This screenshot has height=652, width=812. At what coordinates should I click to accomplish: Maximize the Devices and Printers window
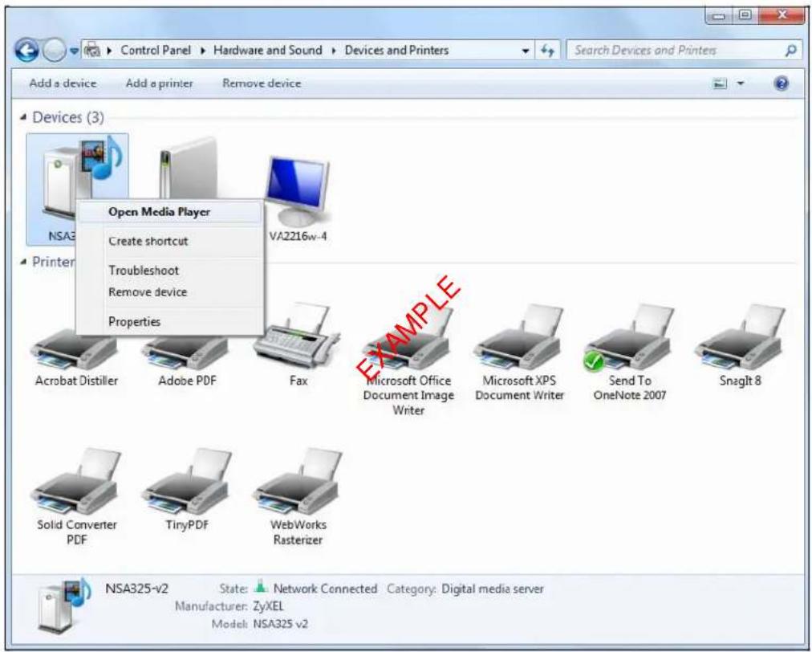tap(744, 16)
